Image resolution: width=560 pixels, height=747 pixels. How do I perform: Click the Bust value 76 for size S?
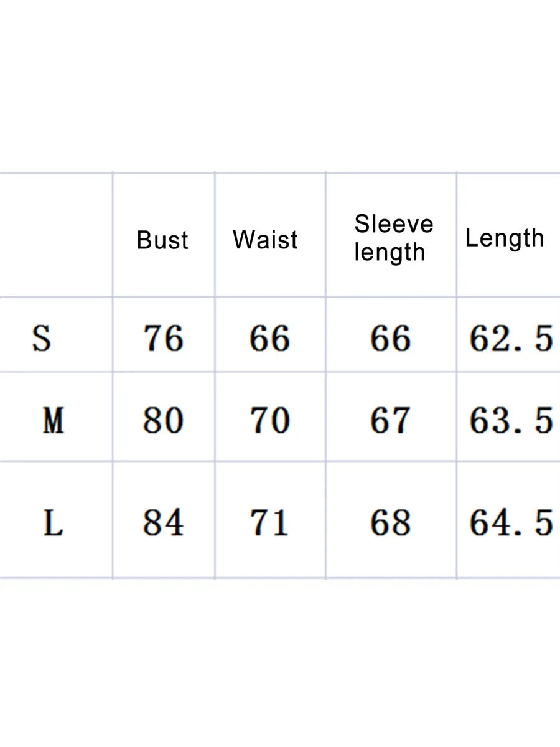tap(164, 339)
